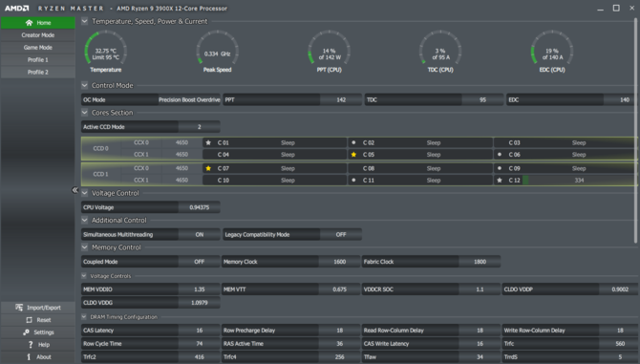Click the EDC (CPU) gauge
Image resolution: width=640 pixels, height=364 pixels.
[x=552, y=51]
